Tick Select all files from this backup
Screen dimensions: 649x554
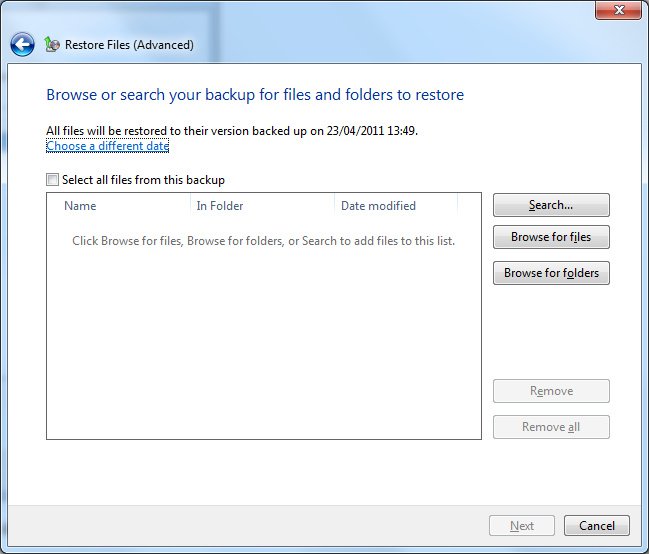tap(52, 180)
